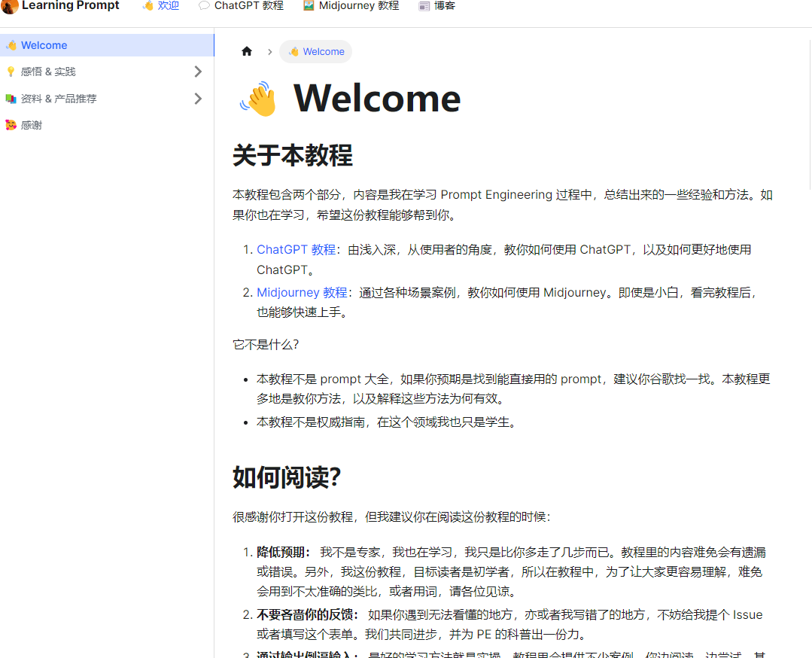Viewport: 812px width, 658px height.
Task: Click the page's vertical scrollbar on the right
Action: pos(809,113)
